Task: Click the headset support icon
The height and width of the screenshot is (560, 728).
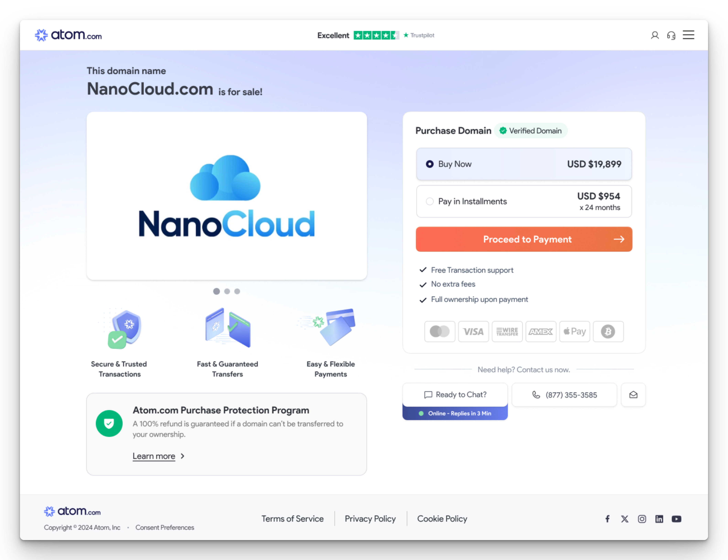Action: (671, 35)
